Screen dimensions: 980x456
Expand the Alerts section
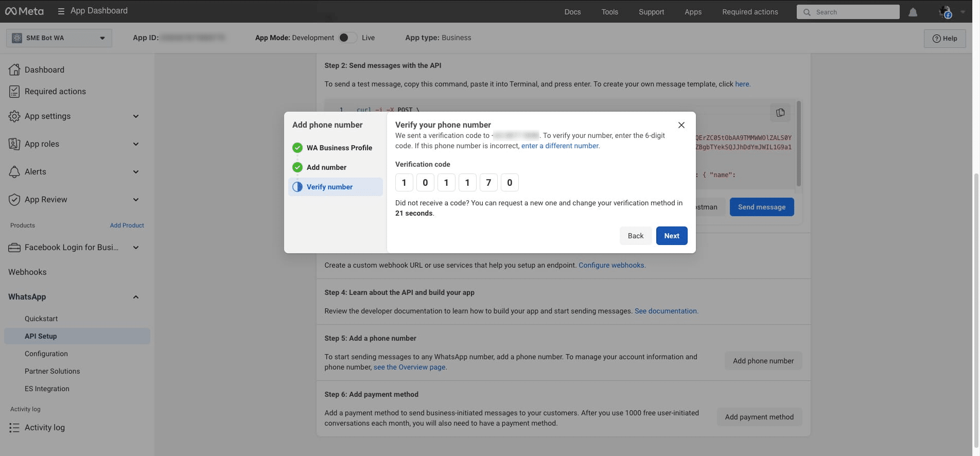point(136,171)
